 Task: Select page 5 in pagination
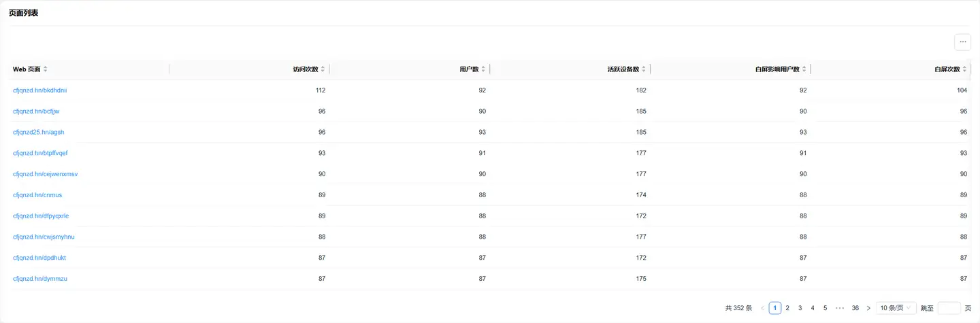pyautogui.click(x=825, y=308)
